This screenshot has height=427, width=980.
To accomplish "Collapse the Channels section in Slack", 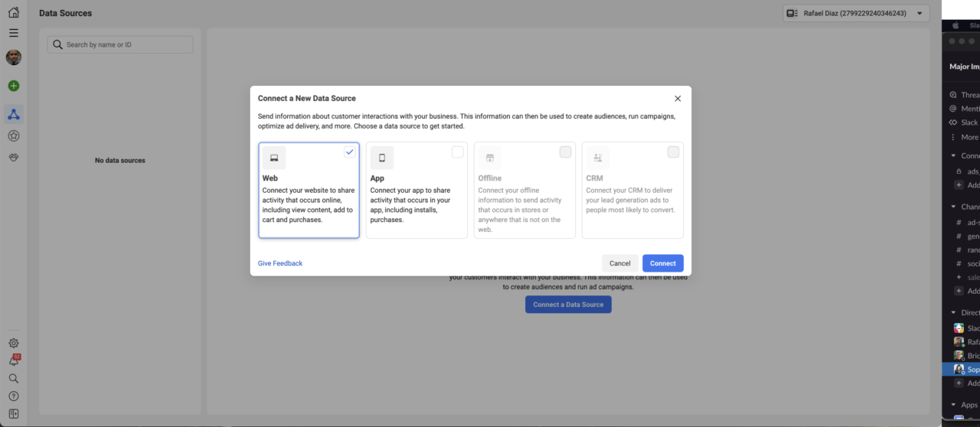I will point(953,207).
